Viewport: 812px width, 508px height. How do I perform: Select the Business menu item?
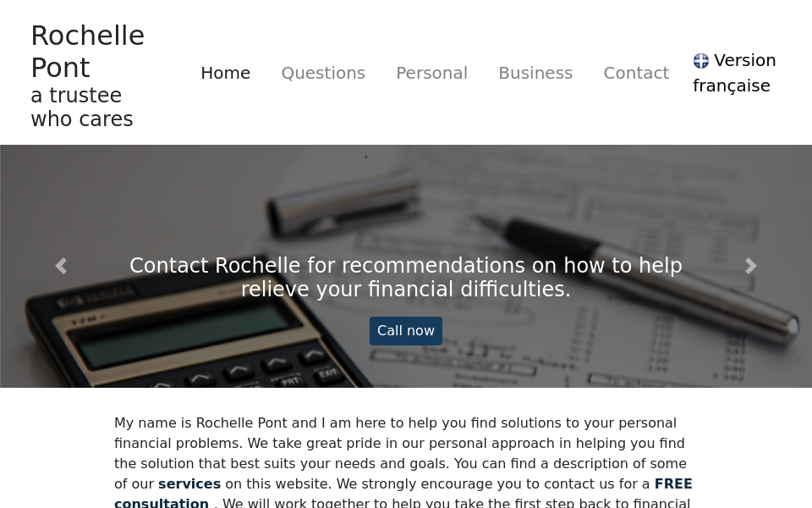(535, 73)
